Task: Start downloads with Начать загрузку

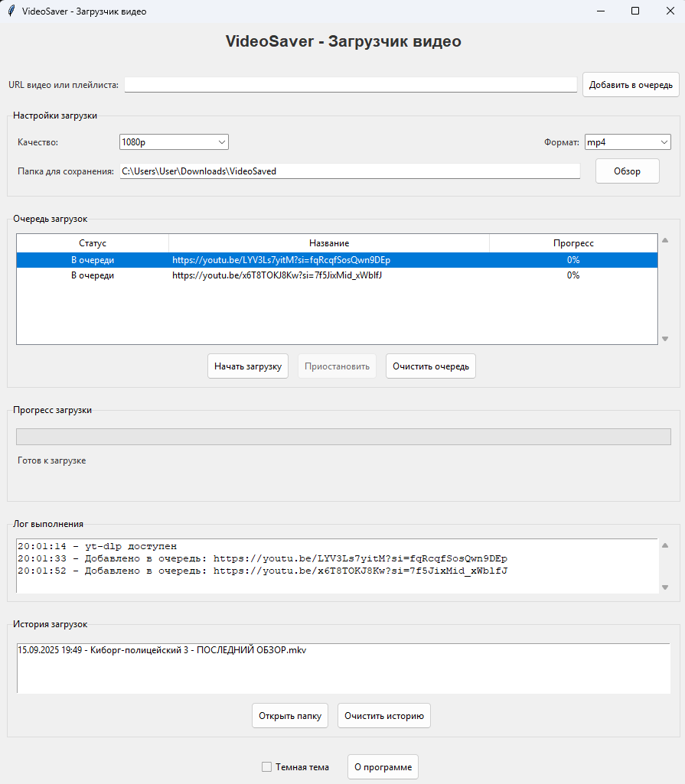Action: [x=247, y=366]
